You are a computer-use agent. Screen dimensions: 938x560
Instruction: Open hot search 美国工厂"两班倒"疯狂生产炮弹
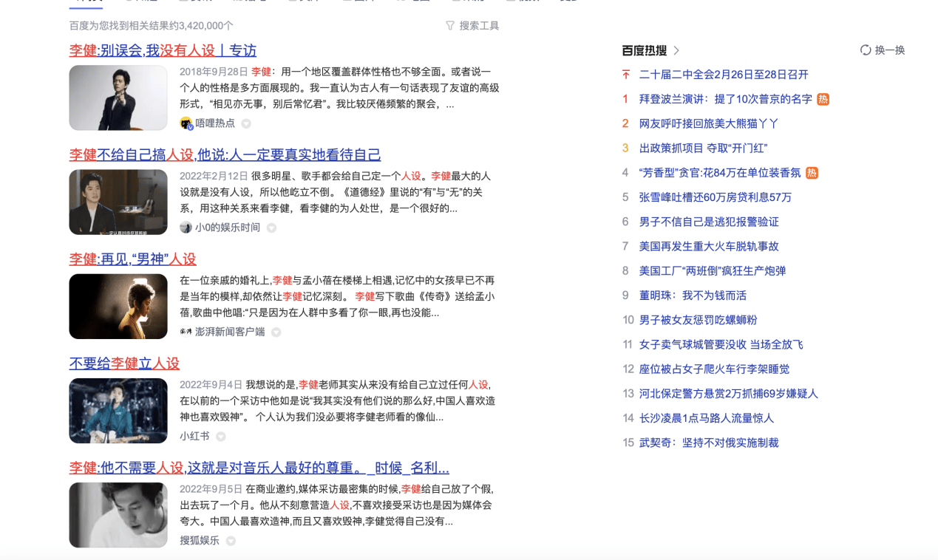[x=713, y=270]
